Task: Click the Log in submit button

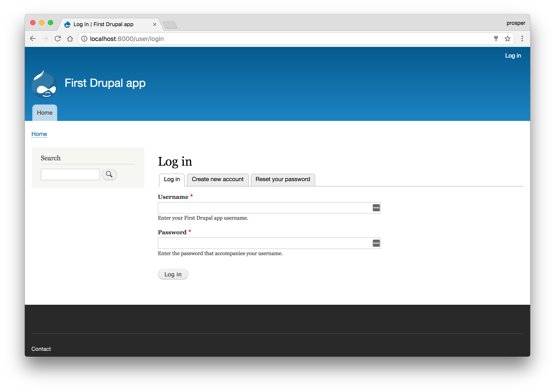Action: point(173,274)
